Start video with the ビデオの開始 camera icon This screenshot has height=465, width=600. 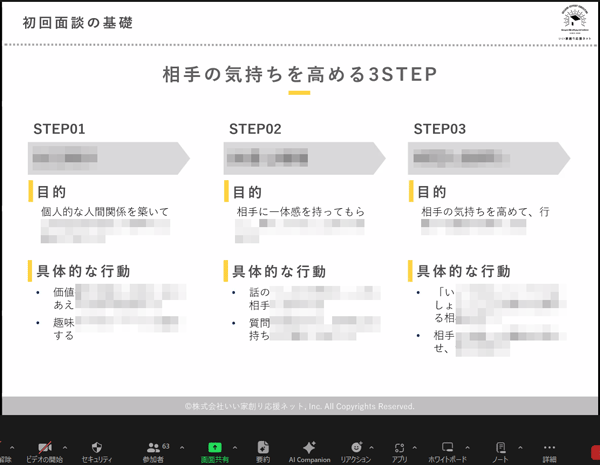pyautogui.click(x=44, y=448)
